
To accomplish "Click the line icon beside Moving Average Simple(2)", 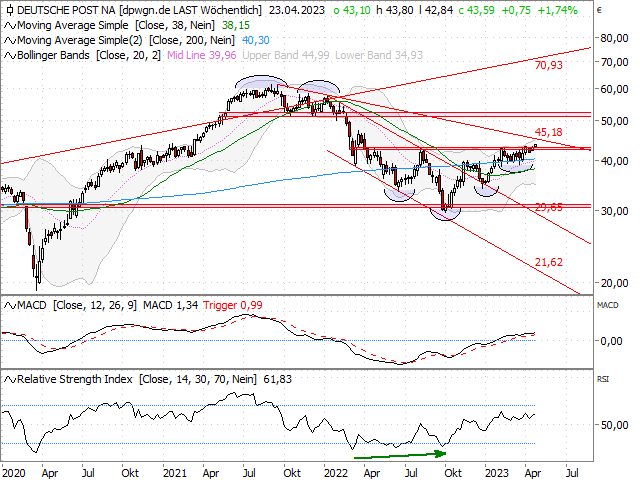I will pos(10,41).
